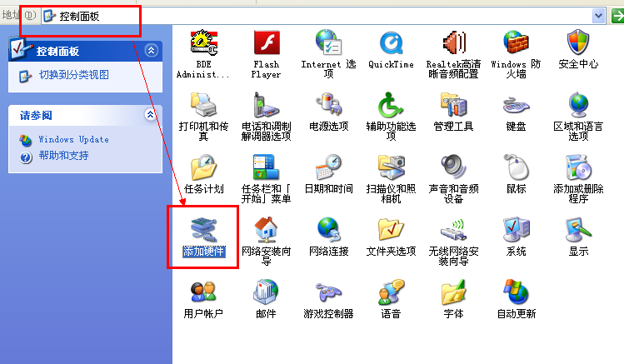Viewport: 624px width, 364px height.
Task: Open the 网络连接 icon
Action: 328,229
